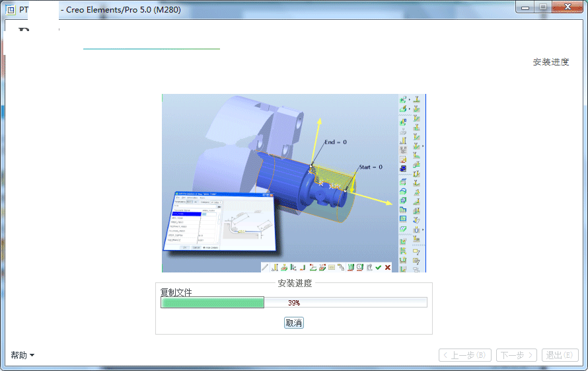588x371 pixels.
Task: Minimize the Creo Elements/Pro installer window
Action: point(525,7)
